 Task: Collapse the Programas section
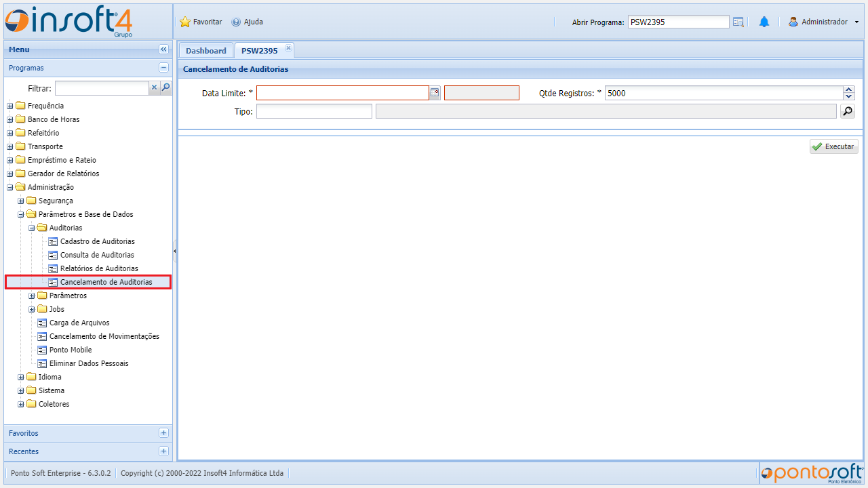point(163,68)
